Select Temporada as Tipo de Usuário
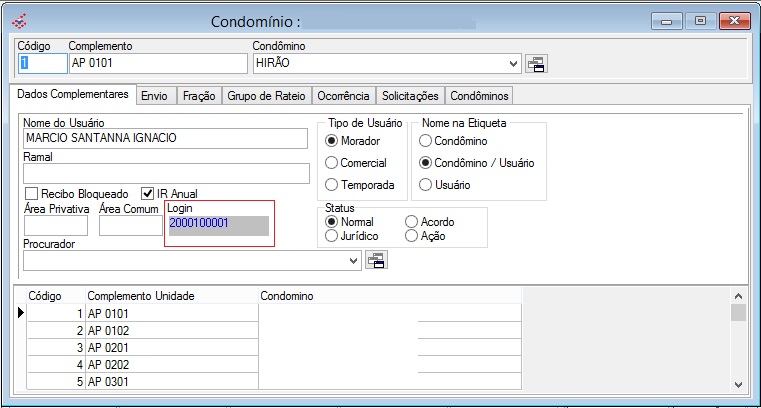This screenshot has height=408, width=761. 333,185
